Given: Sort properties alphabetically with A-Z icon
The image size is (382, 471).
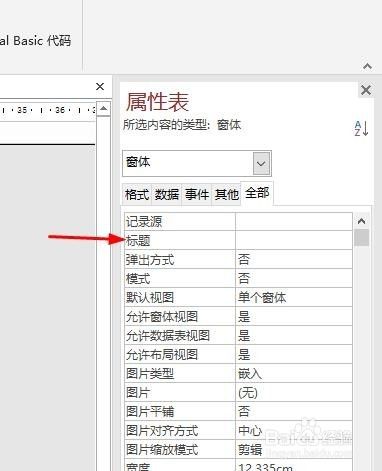Looking at the screenshot, I should point(361,128).
